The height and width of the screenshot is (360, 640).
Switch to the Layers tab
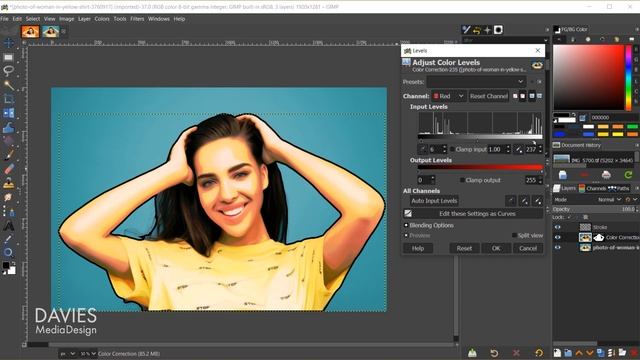tap(565, 188)
